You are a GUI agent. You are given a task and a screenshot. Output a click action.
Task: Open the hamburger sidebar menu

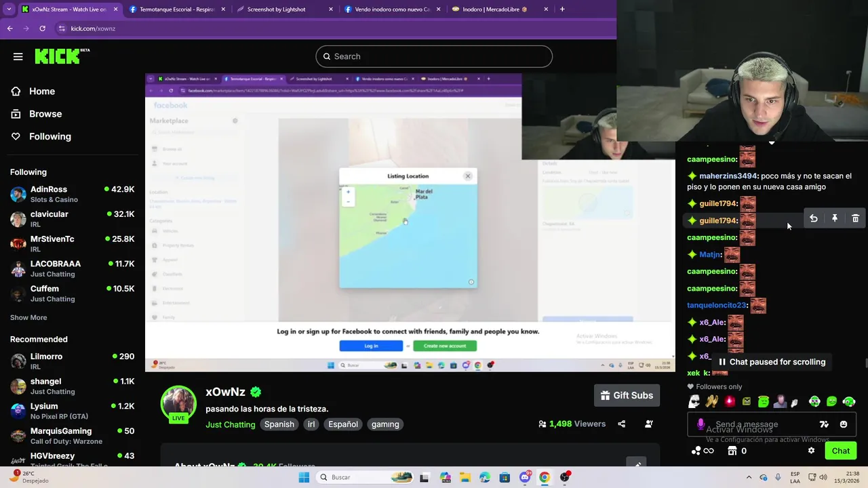[18, 56]
